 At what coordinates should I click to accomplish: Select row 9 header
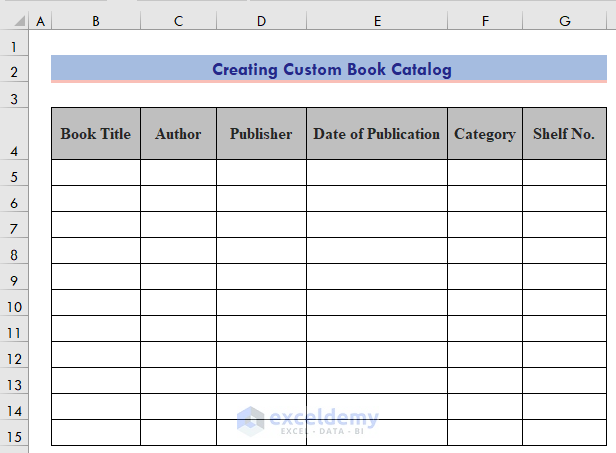pyautogui.click(x=14, y=277)
